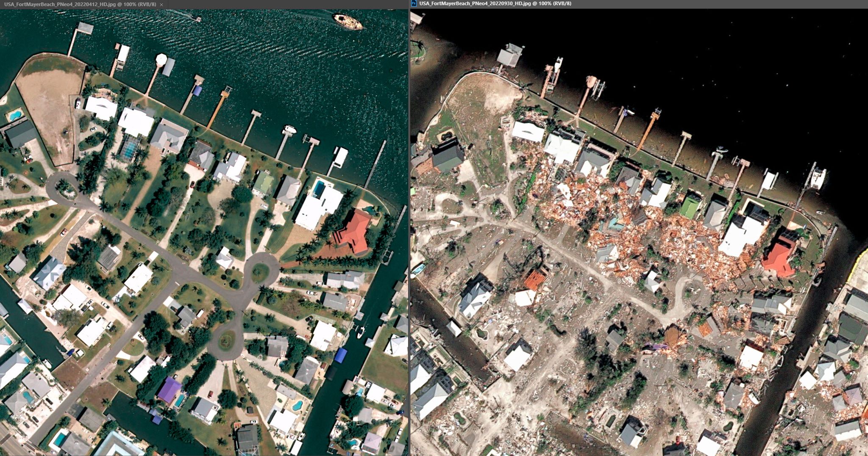
Task: Click the blue boat canopy in the left canal
Action: (340, 355)
